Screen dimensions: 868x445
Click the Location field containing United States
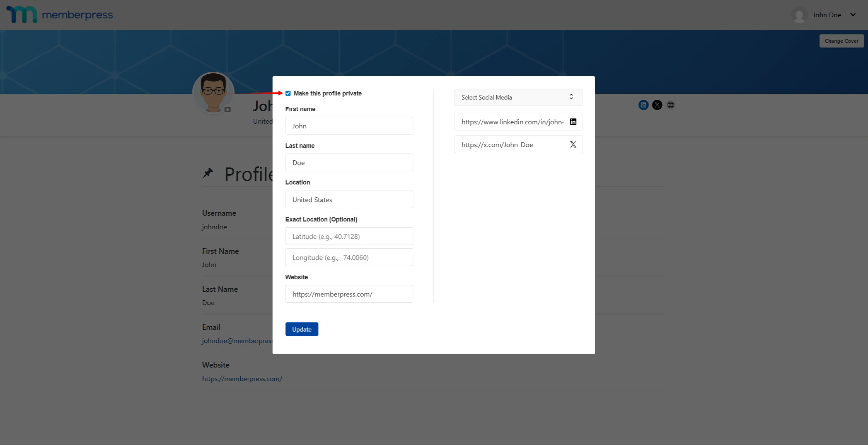[349, 199]
